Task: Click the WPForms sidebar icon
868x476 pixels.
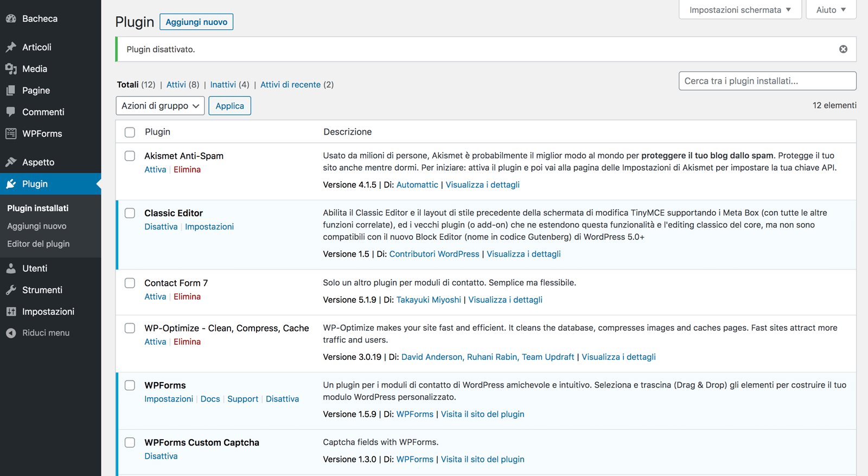Action: coord(11,134)
